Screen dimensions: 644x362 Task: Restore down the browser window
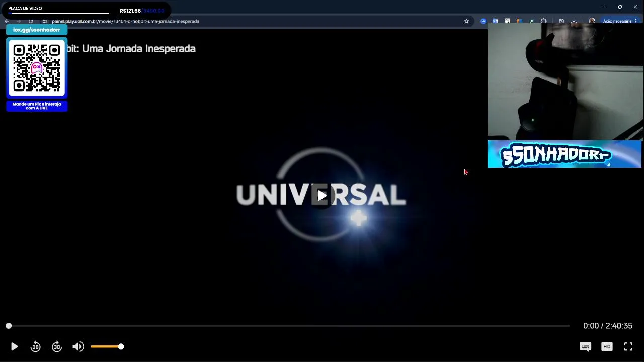(x=620, y=7)
